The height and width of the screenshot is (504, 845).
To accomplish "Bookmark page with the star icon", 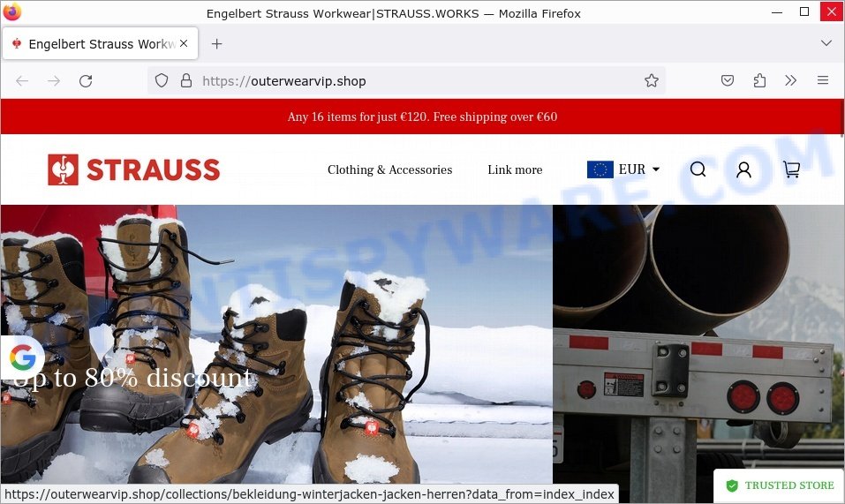I will pos(652,81).
